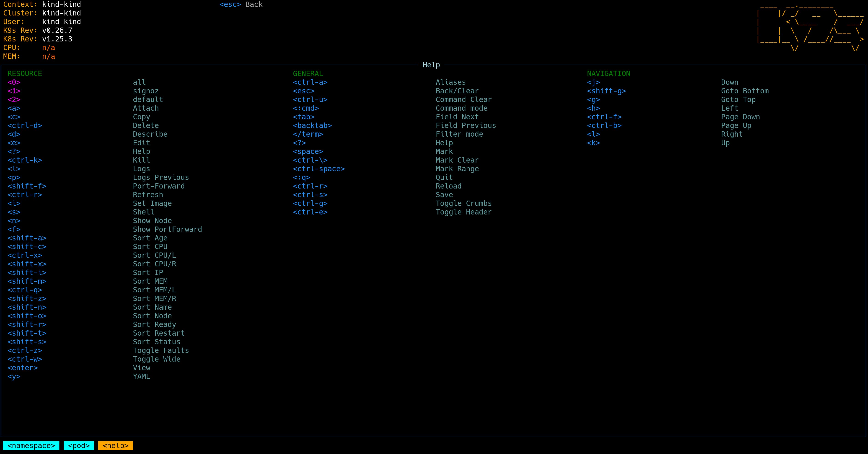Click the <ctrl-s> Save shortcut
Image resolution: width=868 pixels, height=454 pixels.
pos(310,195)
